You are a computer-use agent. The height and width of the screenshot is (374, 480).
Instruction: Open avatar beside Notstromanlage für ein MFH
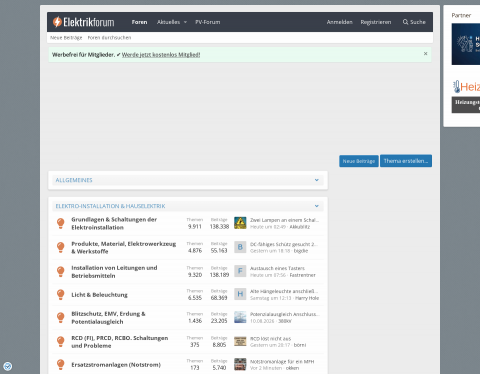tap(240, 364)
